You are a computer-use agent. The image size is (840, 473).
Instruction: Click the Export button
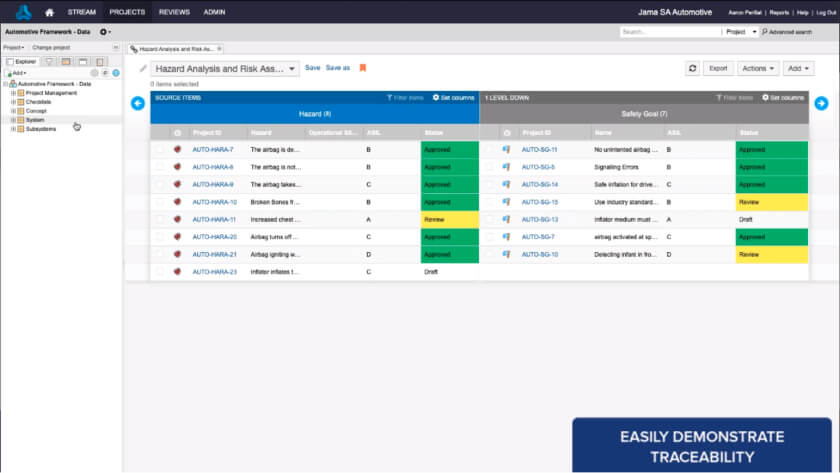coord(718,69)
